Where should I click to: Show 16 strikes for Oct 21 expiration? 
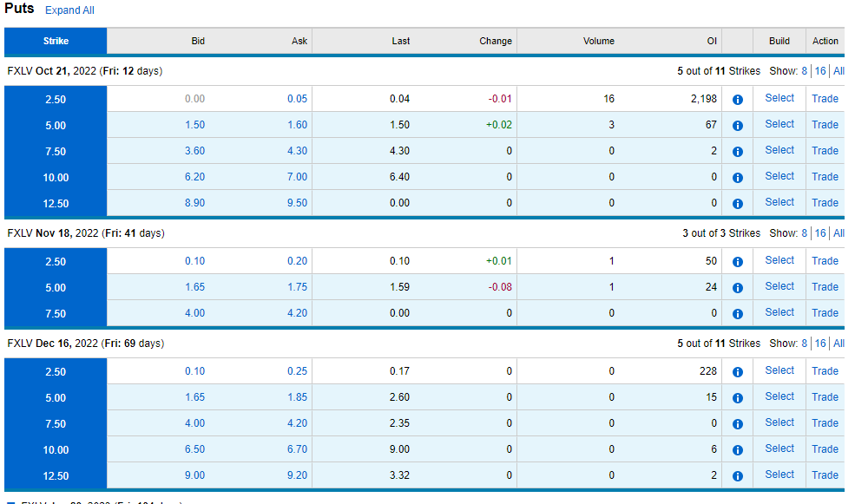point(820,71)
